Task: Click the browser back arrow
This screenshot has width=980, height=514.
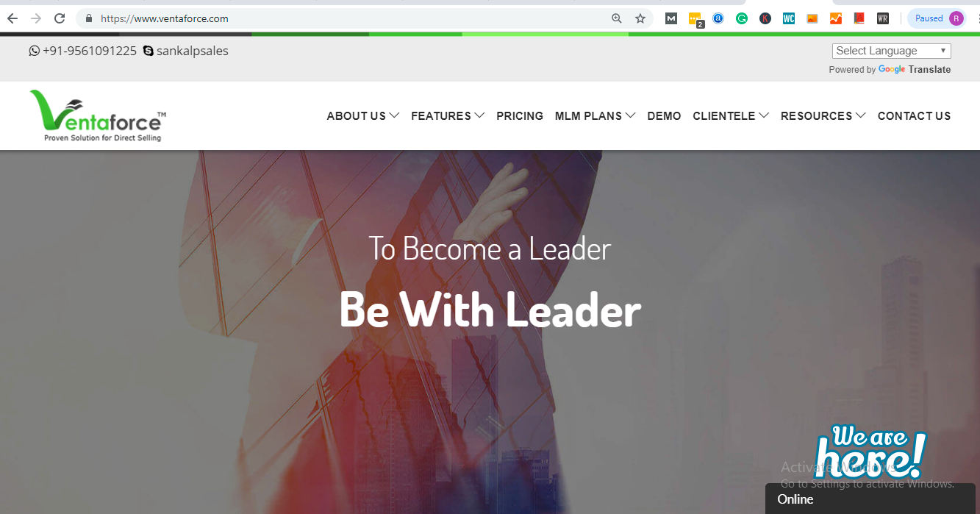Action: tap(12, 18)
